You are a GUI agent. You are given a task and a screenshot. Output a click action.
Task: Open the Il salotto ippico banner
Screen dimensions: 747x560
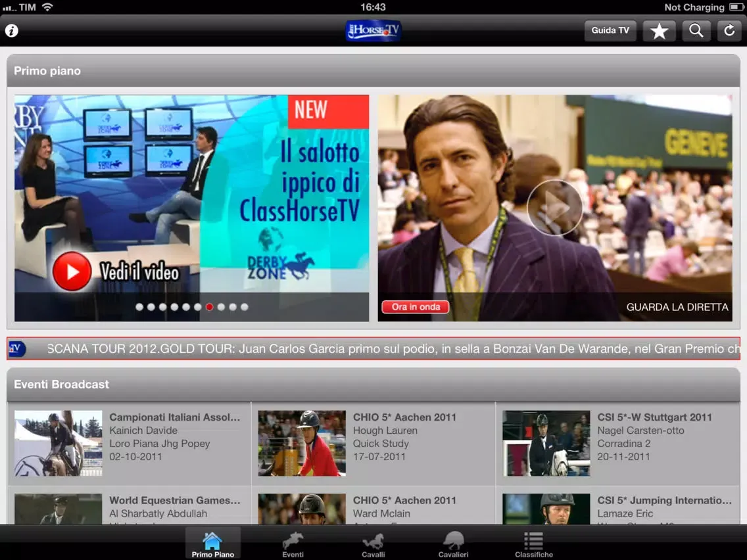pyautogui.click(x=191, y=208)
